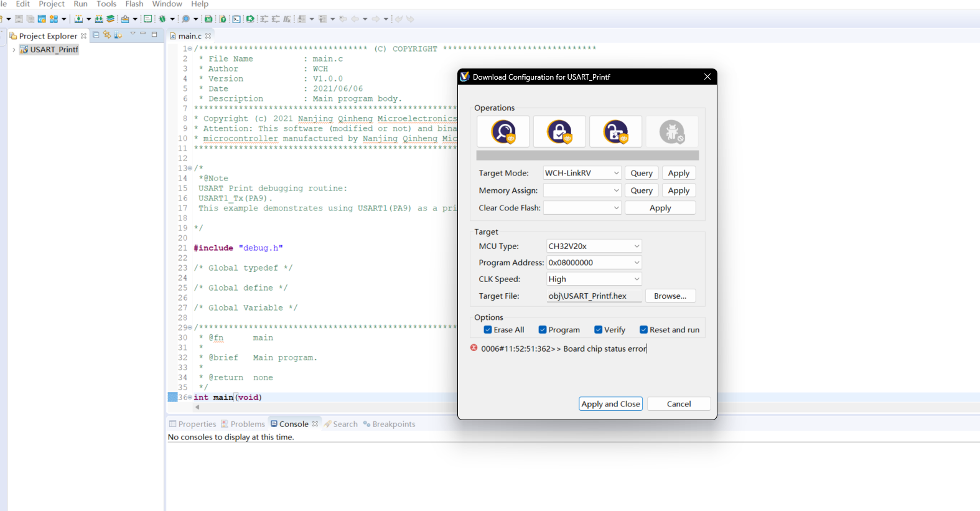Close the Download Configuration dialog
The width and height of the screenshot is (980, 511).
707,77
